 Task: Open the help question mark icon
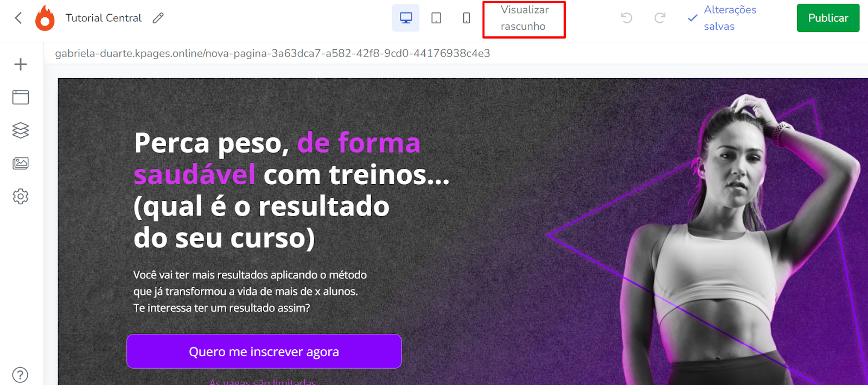click(x=20, y=375)
